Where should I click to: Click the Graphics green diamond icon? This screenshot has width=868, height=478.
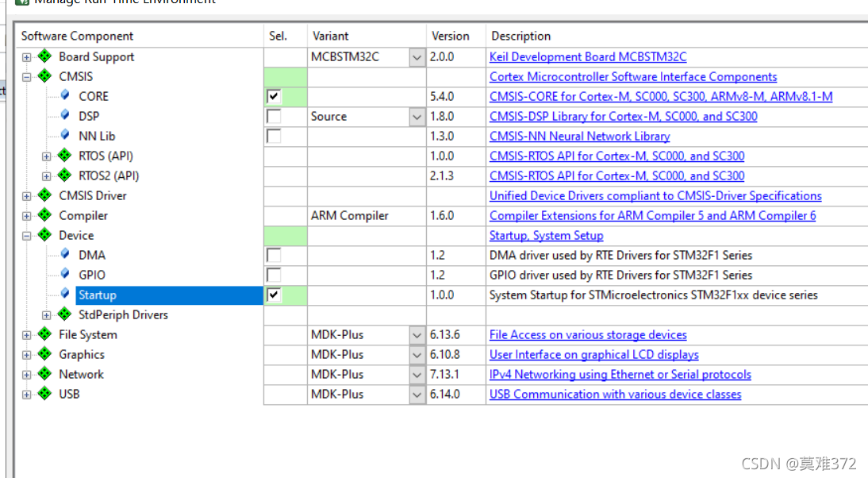pos(45,354)
